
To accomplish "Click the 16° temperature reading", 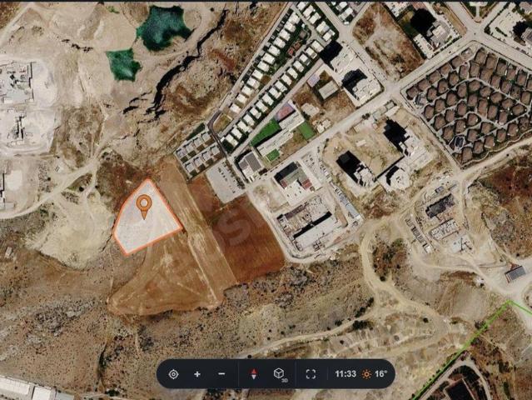I will pos(380,374).
